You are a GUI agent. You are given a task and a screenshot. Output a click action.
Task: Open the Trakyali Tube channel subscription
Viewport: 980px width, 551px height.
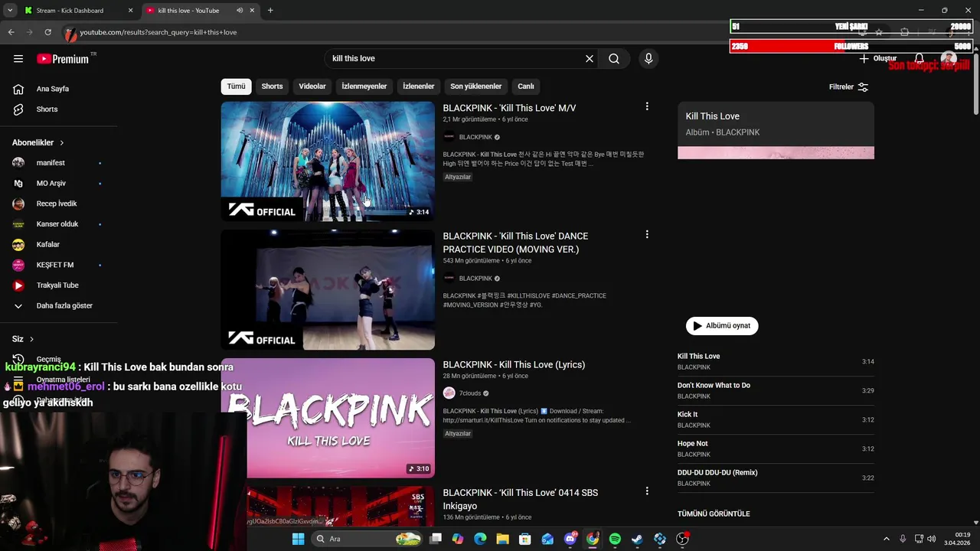(57, 285)
